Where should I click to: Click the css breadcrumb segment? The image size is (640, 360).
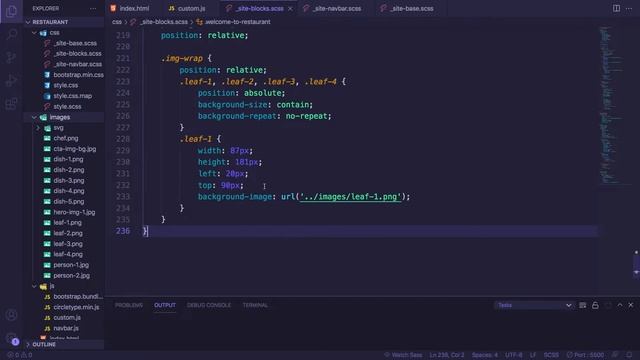(117, 22)
